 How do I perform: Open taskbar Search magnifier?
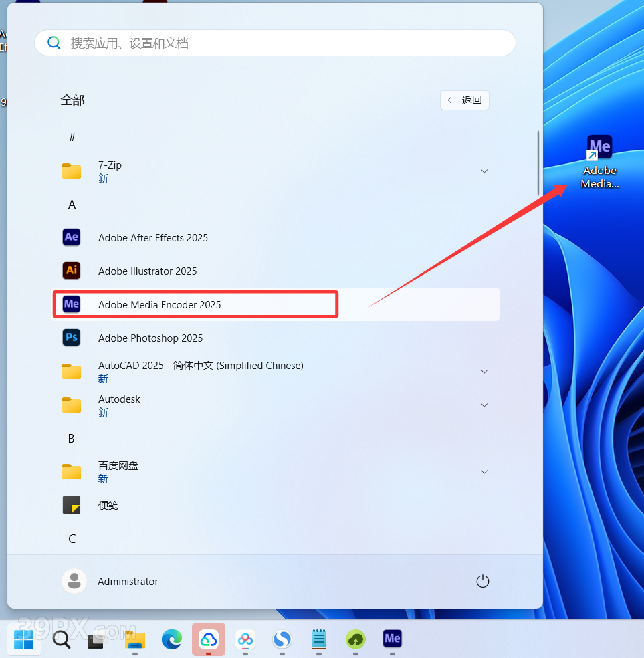(x=62, y=639)
